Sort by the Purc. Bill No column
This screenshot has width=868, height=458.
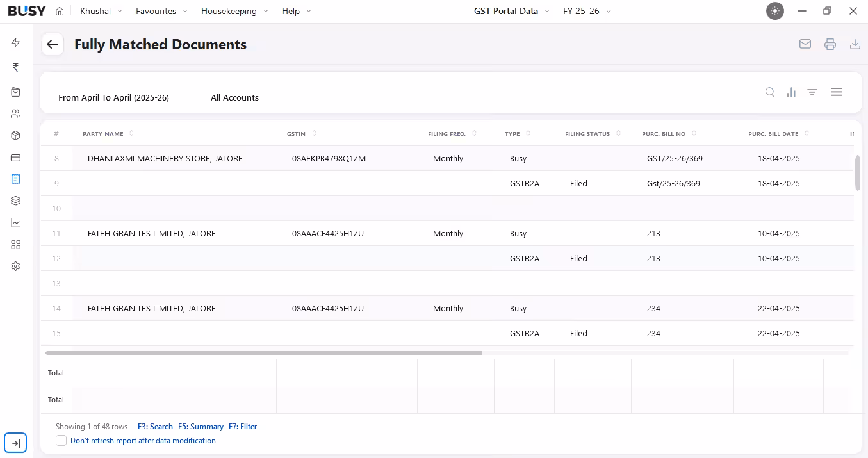(x=669, y=134)
